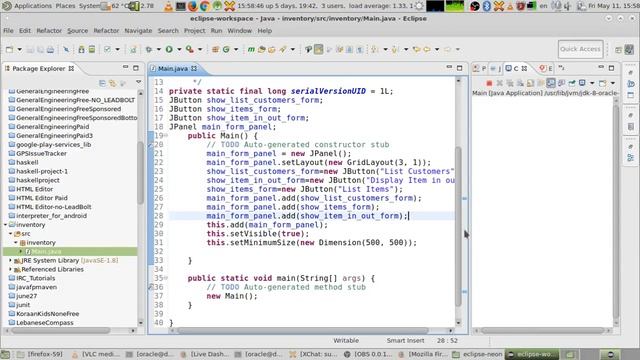Go to previous annotation toolbar icon

point(395,49)
